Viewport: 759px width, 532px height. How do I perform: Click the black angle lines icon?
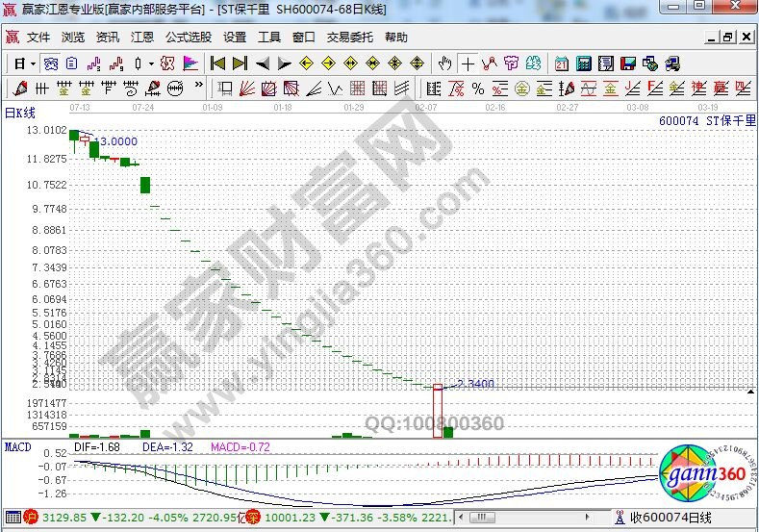click(314, 89)
